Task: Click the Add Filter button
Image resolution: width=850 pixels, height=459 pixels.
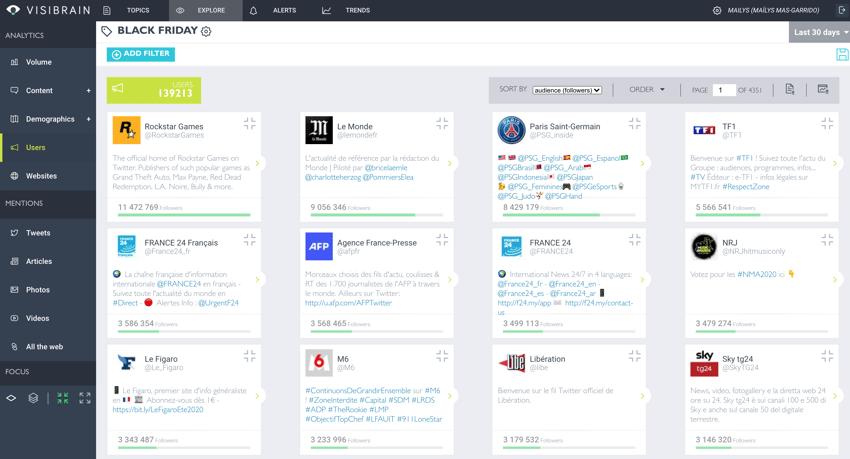Action: (x=141, y=54)
